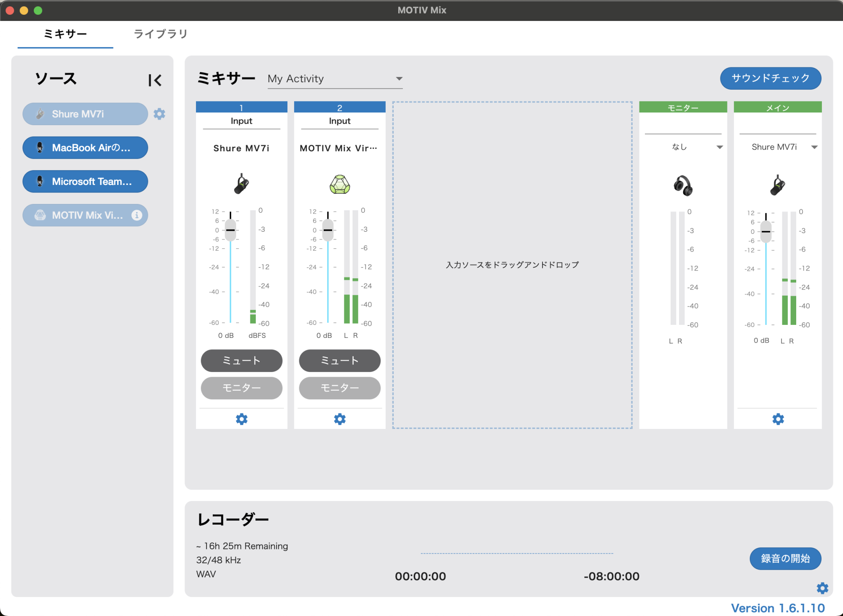
Task: Open the My Activity mixer preset dropdown
Action: (x=335, y=79)
